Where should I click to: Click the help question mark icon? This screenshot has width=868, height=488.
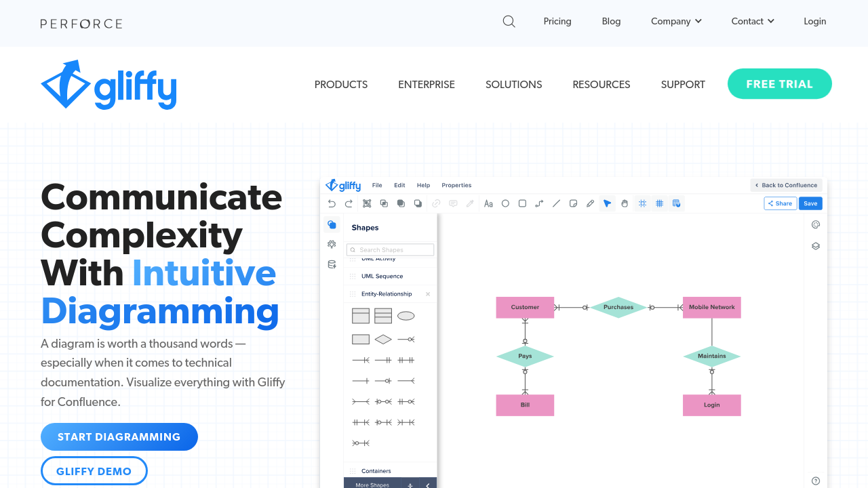coord(816,481)
